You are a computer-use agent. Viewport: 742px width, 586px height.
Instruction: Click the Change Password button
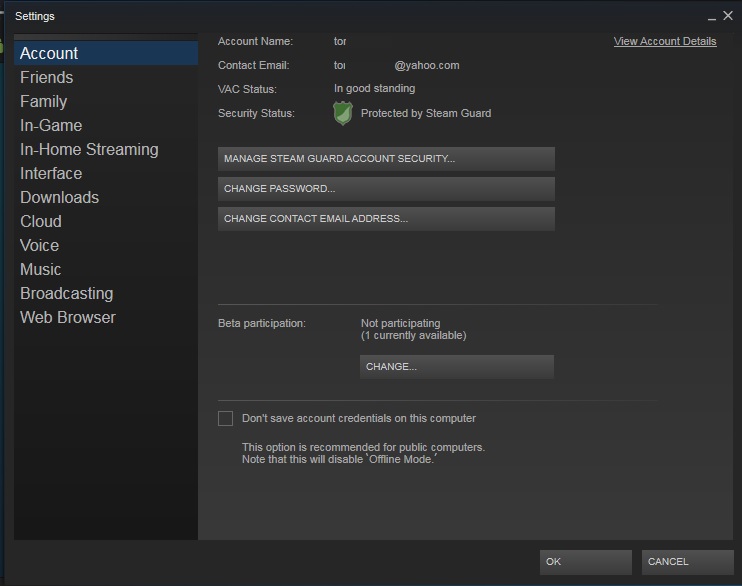[x=386, y=189]
